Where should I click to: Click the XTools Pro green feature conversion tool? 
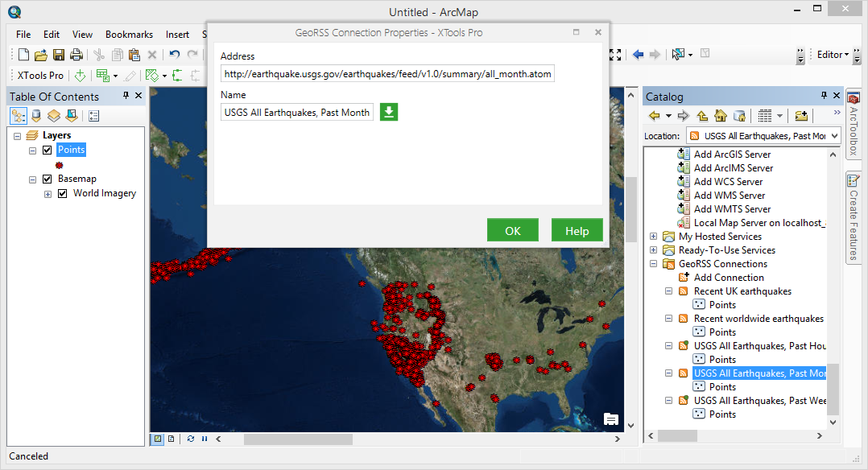[x=151, y=76]
